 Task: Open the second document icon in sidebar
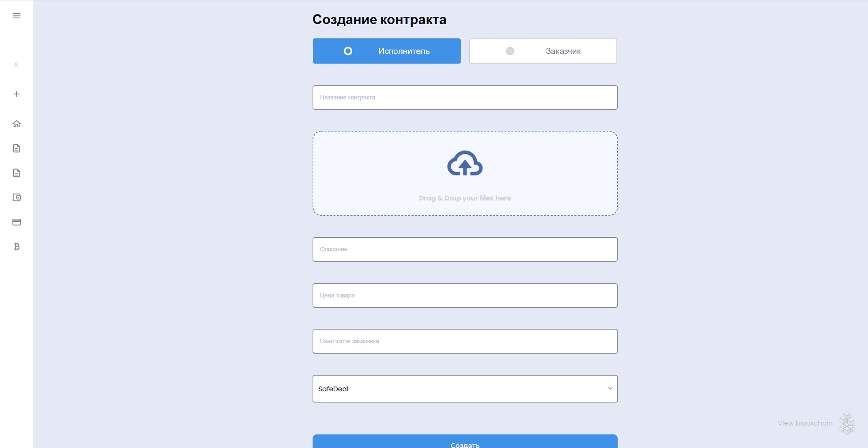coord(17,173)
